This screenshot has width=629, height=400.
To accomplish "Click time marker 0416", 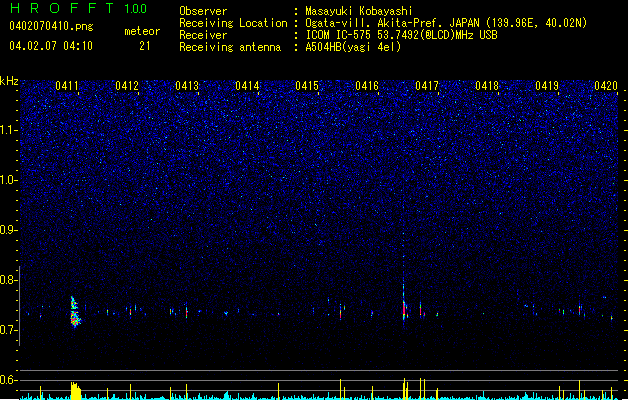I will pyautogui.click(x=367, y=86).
